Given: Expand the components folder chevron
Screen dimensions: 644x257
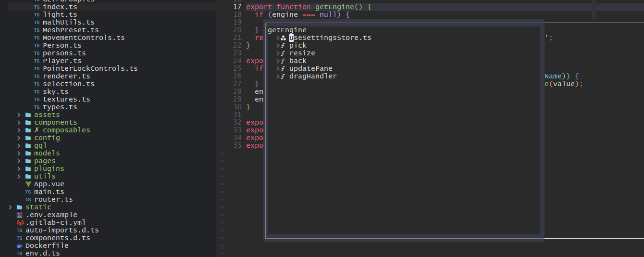Looking at the screenshot, I should click(19, 123).
